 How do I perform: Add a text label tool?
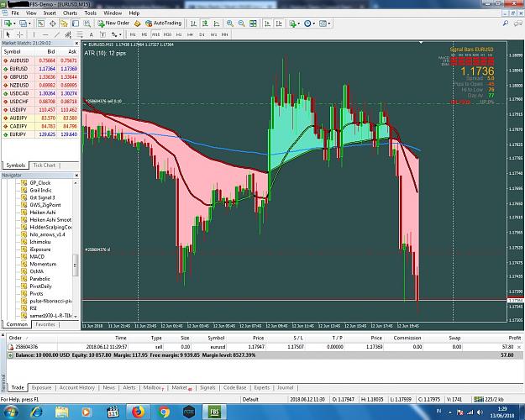[x=102, y=34]
